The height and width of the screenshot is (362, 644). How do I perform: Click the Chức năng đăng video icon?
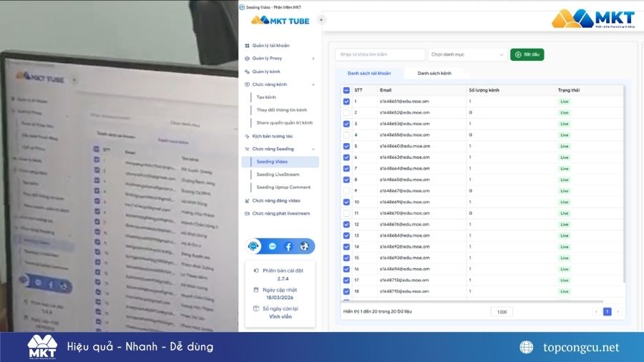coord(247,201)
